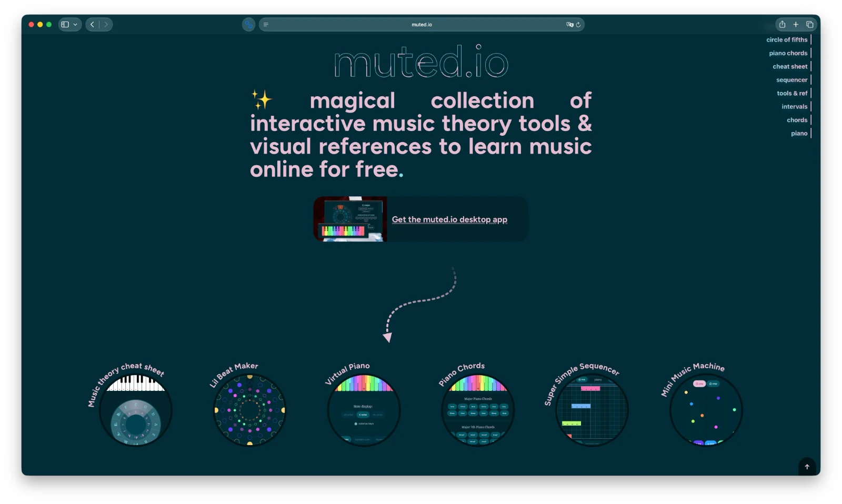842x504 pixels.
Task: Minimize the Safari window with yellow button
Action: [x=40, y=25]
